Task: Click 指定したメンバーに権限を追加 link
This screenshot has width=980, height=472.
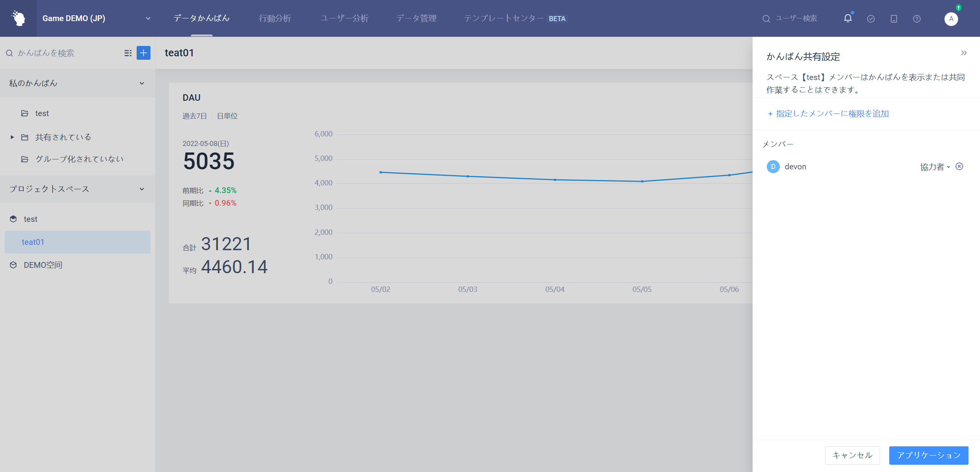Action: [x=828, y=114]
